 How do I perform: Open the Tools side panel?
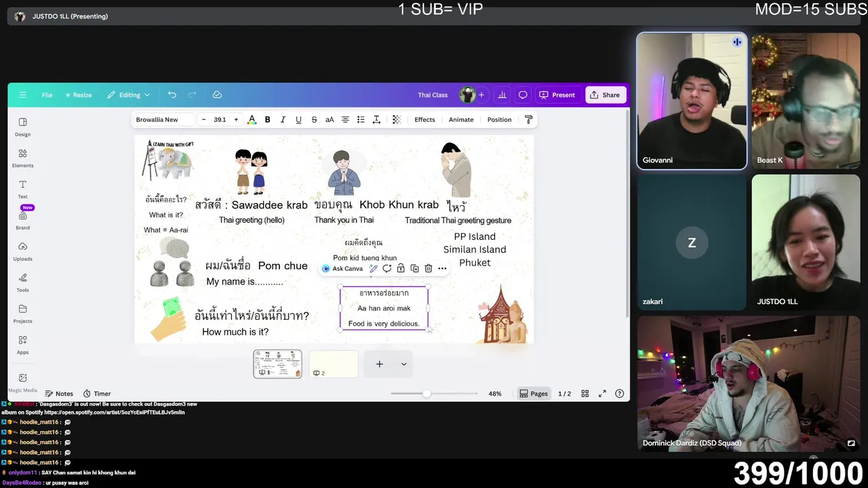tap(22, 282)
